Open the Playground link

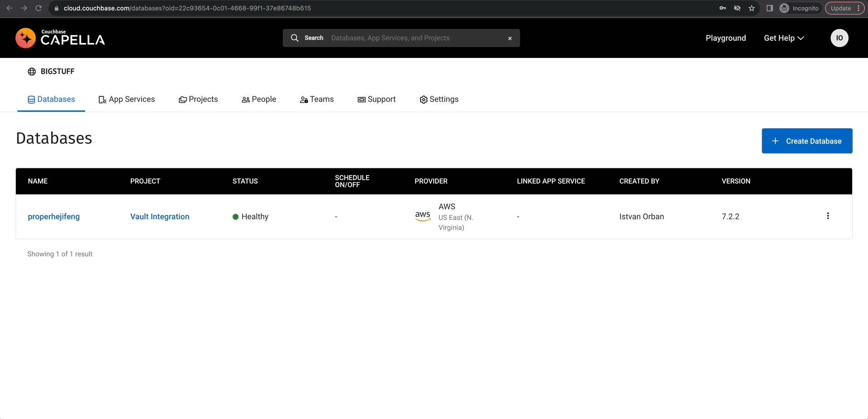726,38
